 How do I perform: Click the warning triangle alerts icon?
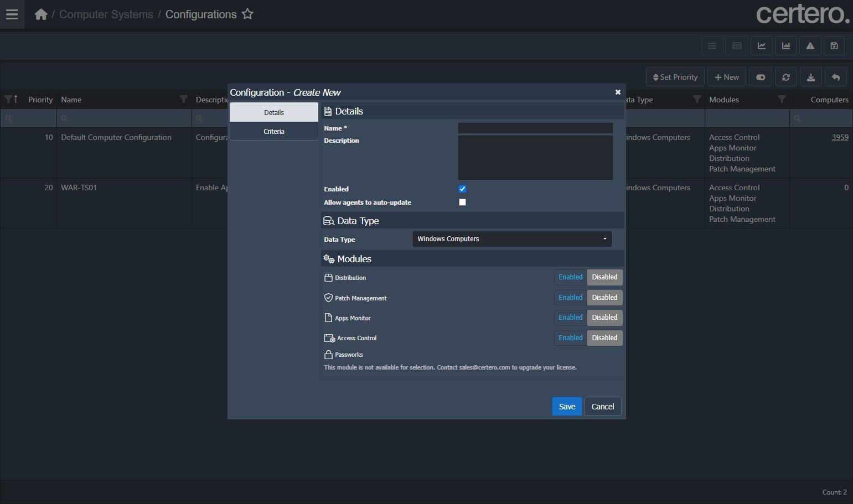point(810,46)
